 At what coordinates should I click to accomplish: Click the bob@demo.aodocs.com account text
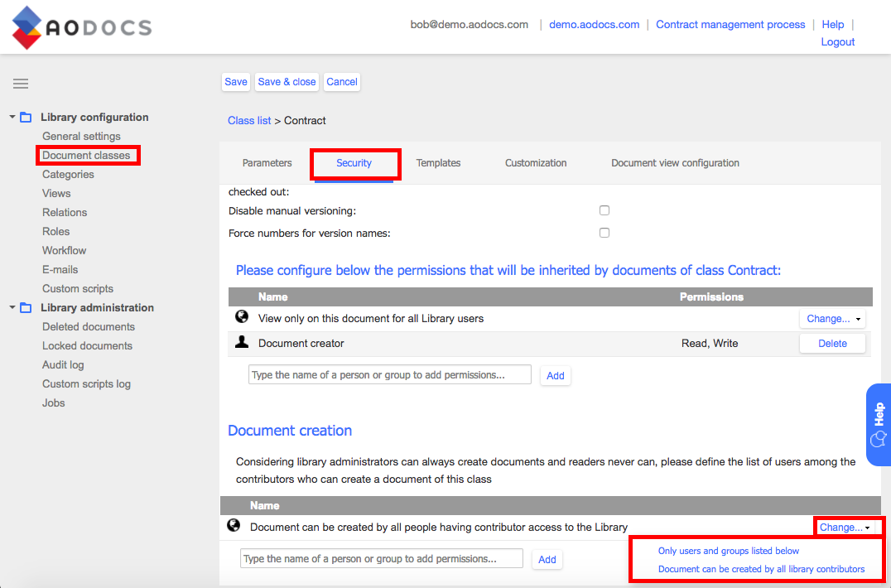point(470,24)
